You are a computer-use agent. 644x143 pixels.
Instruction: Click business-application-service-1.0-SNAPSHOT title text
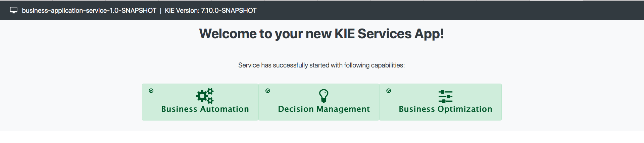[x=89, y=10]
